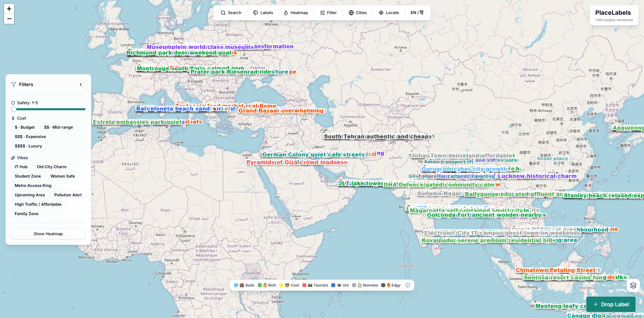This screenshot has width=644, height=318.
Task: Select the $$$ · Expensive cost filter
Action: click(30, 137)
